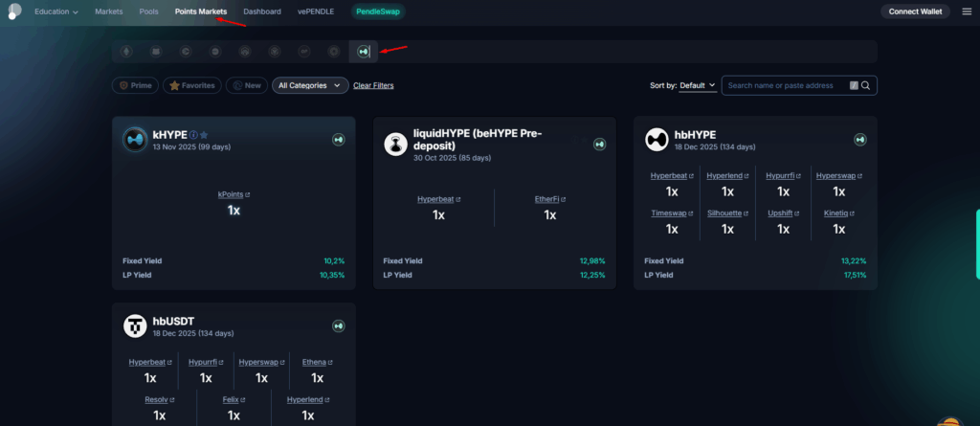
Task: Go to the Pools tab
Action: 148,11
